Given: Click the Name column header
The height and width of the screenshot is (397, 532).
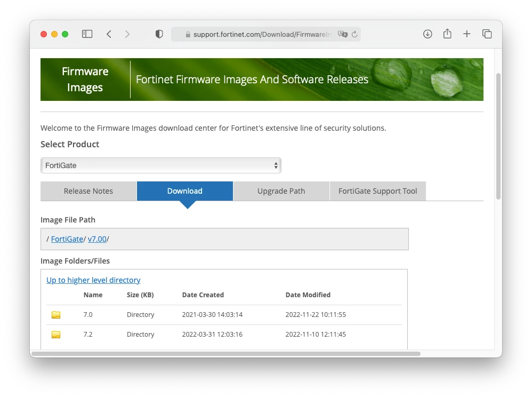Looking at the screenshot, I should [x=93, y=295].
